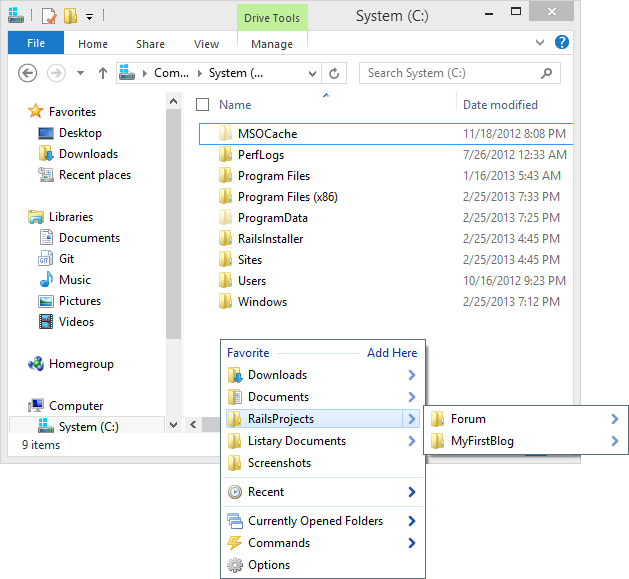The width and height of the screenshot is (629, 579).
Task: Open the Videos library
Action: (x=66, y=322)
